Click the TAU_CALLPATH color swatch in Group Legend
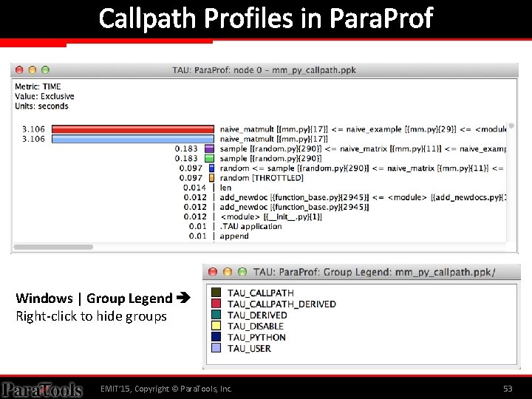Image resolution: width=532 pixels, height=399 pixels. pos(216,292)
